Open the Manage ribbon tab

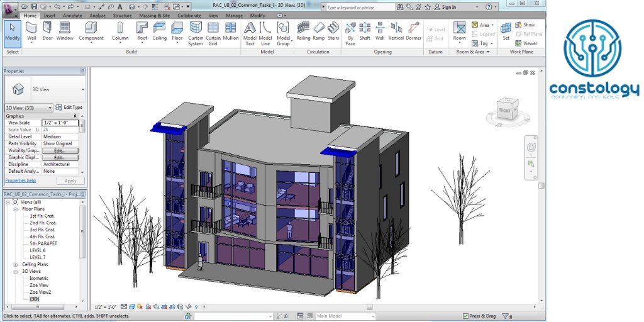click(x=234, y=16)
